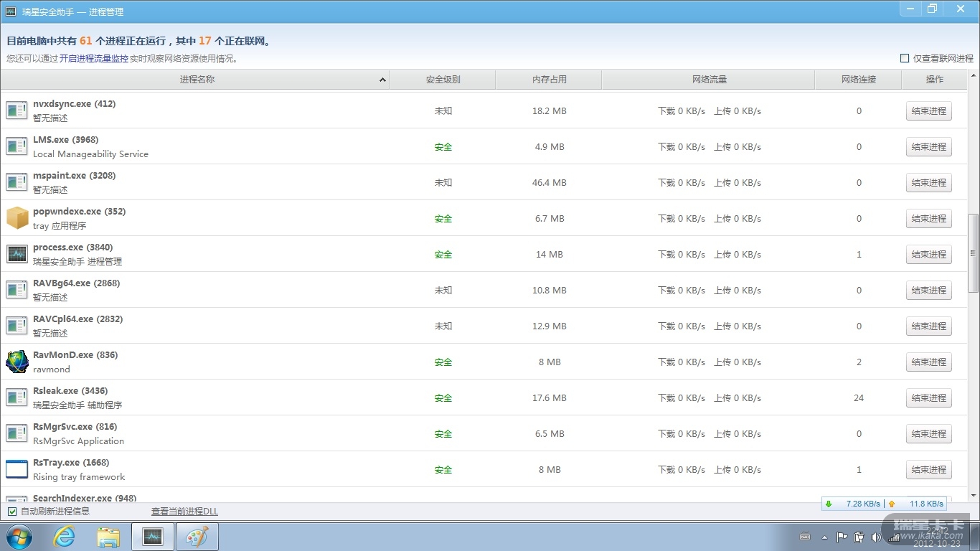
Task: End the LMS.exe process
Action: [x=928, y=147]
